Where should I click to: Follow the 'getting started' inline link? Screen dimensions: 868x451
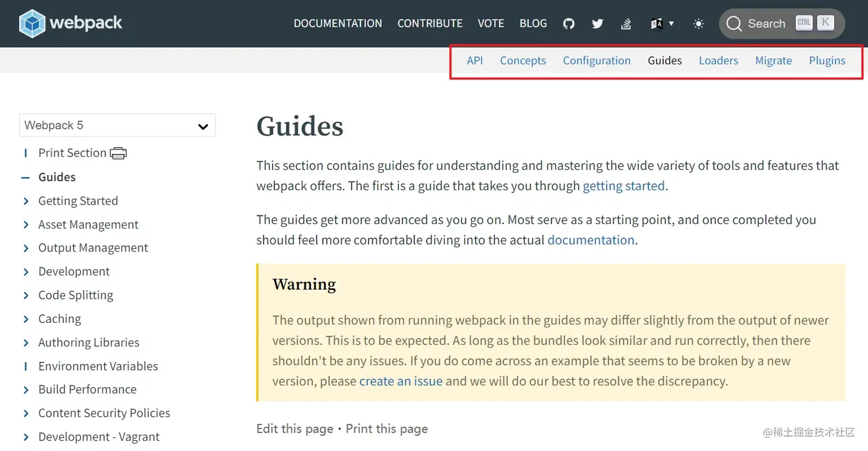pos(623,186)
